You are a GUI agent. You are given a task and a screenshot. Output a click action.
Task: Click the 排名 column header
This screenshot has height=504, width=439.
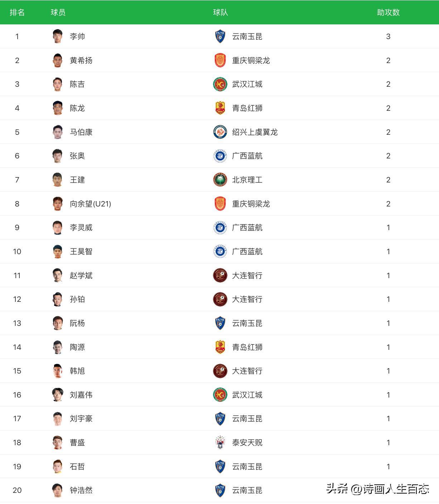point(17,12)
